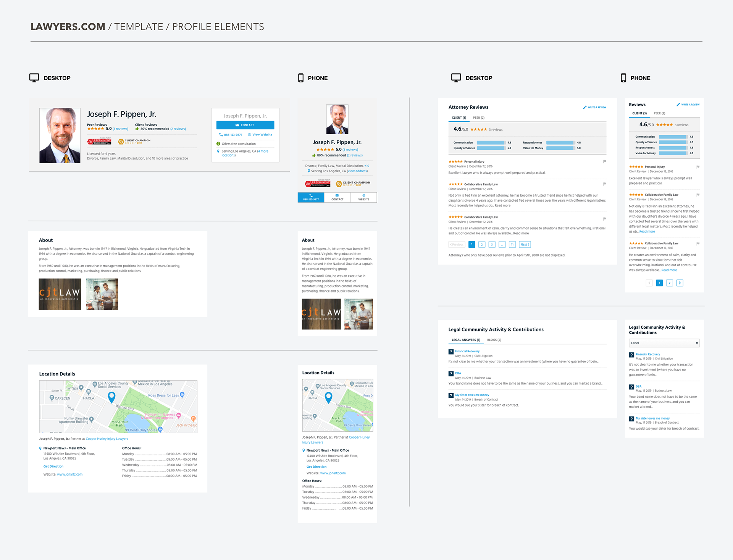Open the 'Label' dropdown in phone Legal Community section
Viewport: 733px width, 560px height.
pos(664,343)
